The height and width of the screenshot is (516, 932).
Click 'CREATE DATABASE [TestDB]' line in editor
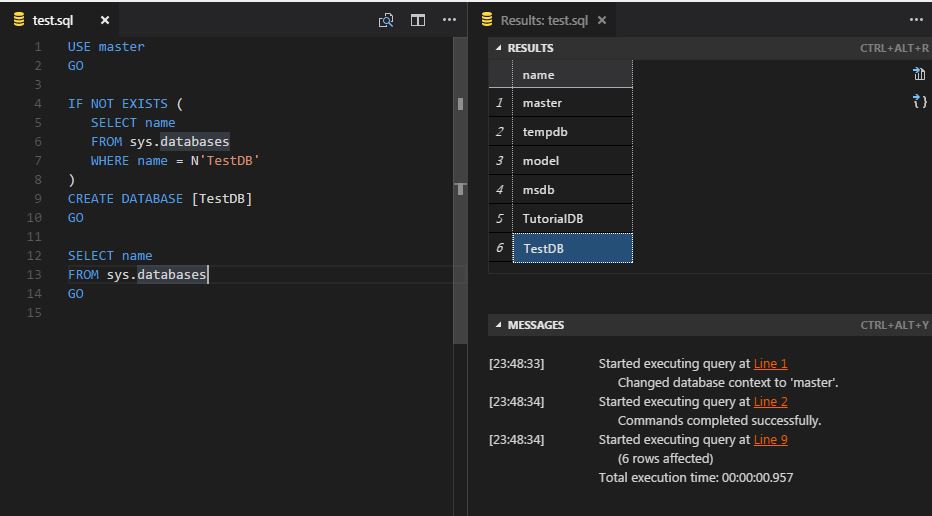pyautogui.click(x=160, y=199)
